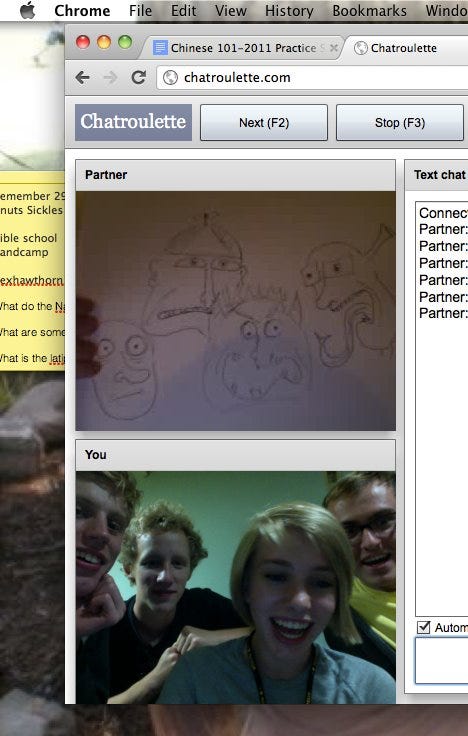Click the Google Docs icon on the Chinese tab
The image size is (468, 736).
(x=161, y=48)
